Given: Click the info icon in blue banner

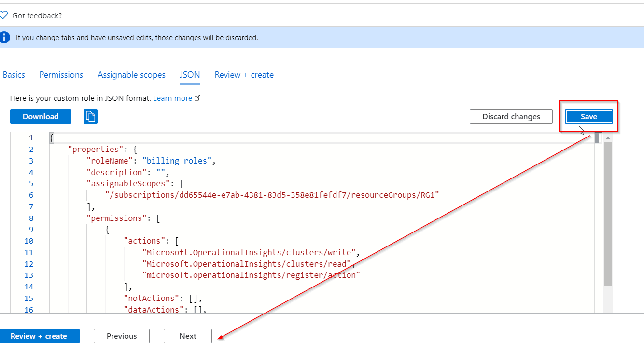Looking at the screenshot, I should [x=4, y=37].
